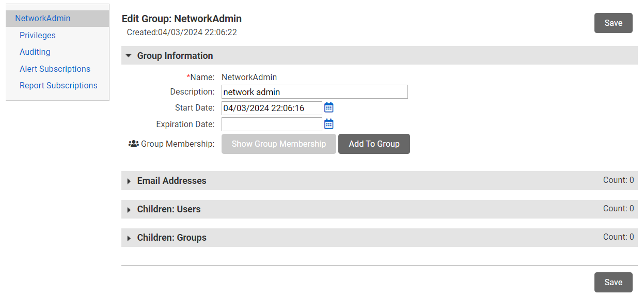Click the empty Expiration Date field
The height and width of the screenshot is (295, 644).
pyautogui.click(x=272, y=124)
